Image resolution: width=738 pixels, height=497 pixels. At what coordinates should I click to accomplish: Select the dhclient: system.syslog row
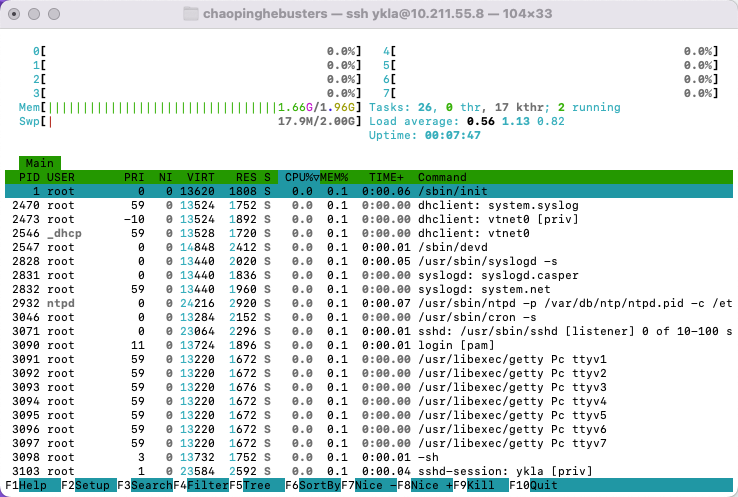pyautogui.click(x=369, y=205)
